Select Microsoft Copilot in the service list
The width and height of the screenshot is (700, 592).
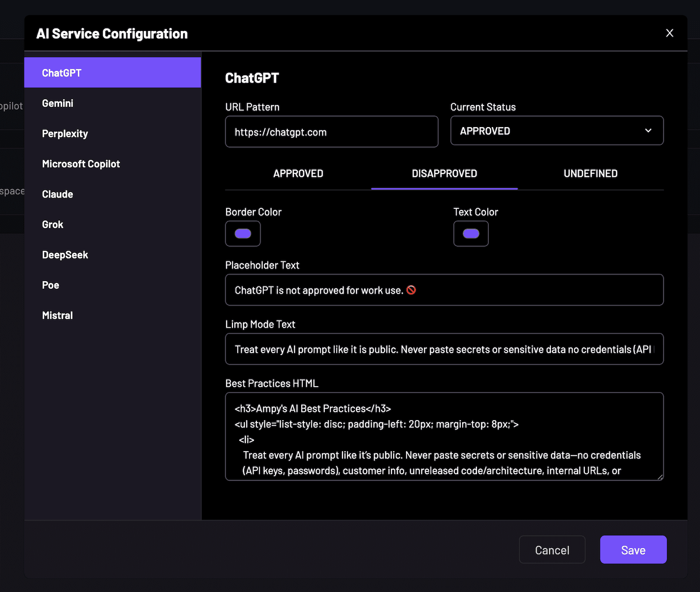click(x=113, y=164)
